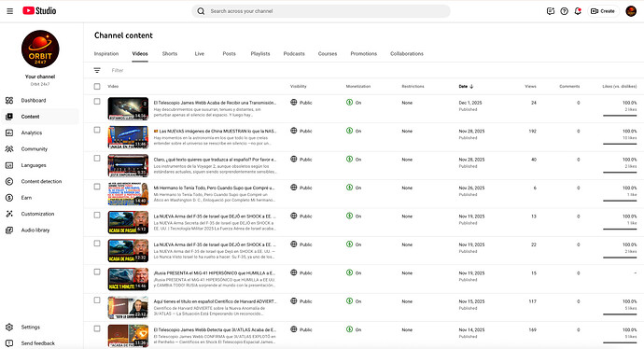Check the F-35 video with 13 views
The height and width of the screenshot is (349, 644).
tap(97, 215)
